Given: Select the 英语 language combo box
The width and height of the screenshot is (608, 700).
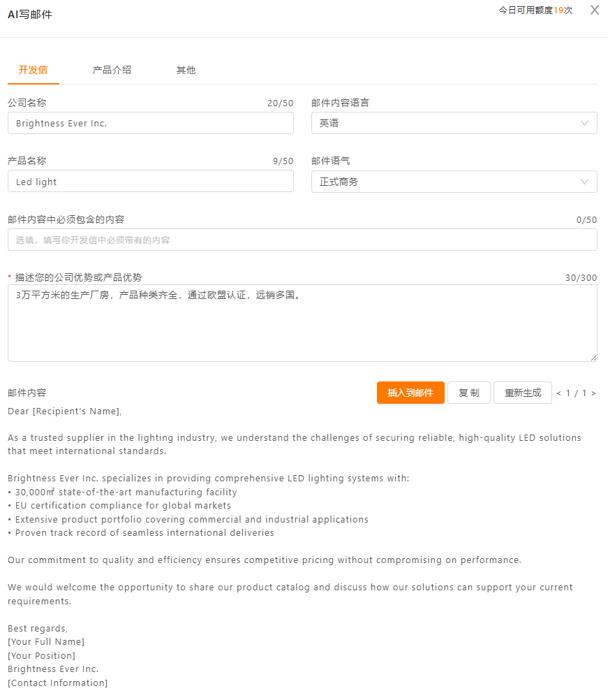Looking at the screenshot, I should (x=454, y=123).
